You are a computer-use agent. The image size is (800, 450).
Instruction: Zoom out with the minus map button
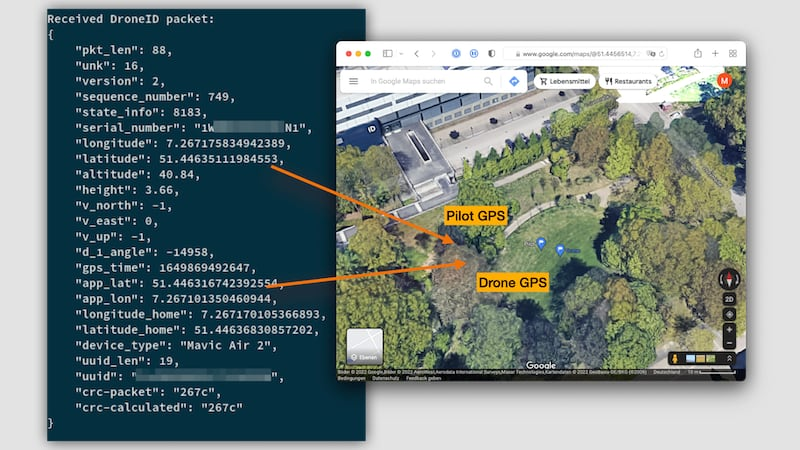[x=729, y=342]
